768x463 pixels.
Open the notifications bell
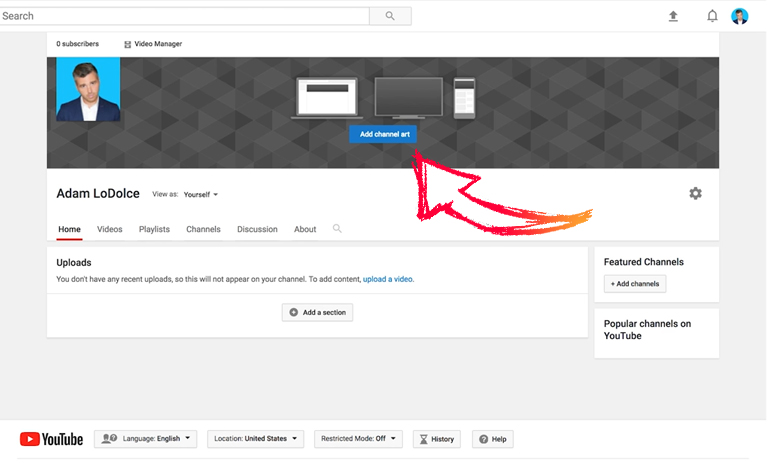tap(712, 16)
